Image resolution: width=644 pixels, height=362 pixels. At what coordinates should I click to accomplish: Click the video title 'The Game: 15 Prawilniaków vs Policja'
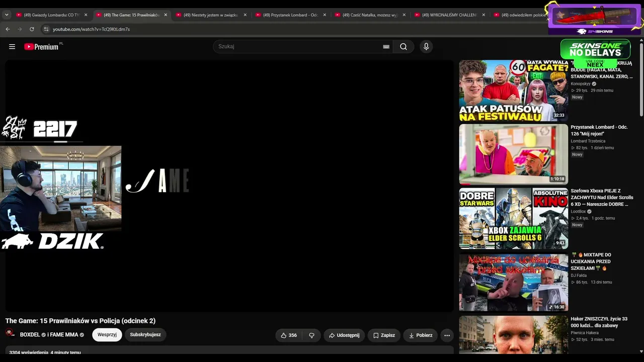point(80,321)
